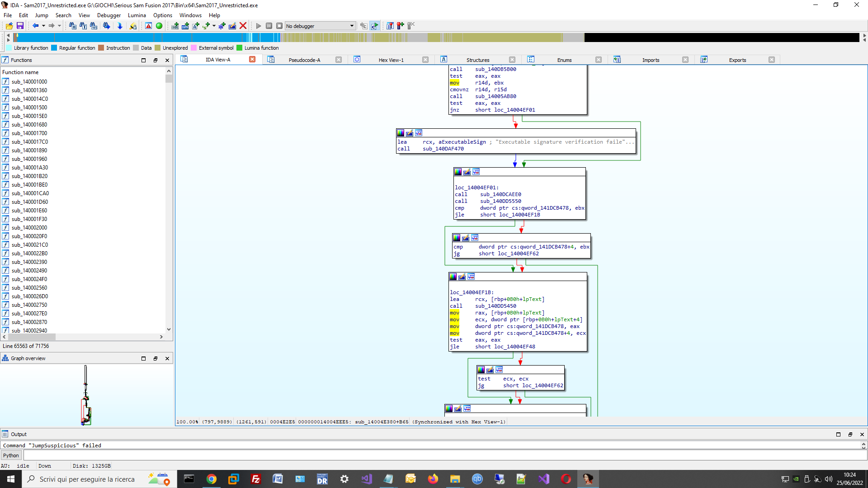Click the Open file toolbar icon
This screenshot has height=488, width=868.
pos(9,26)
